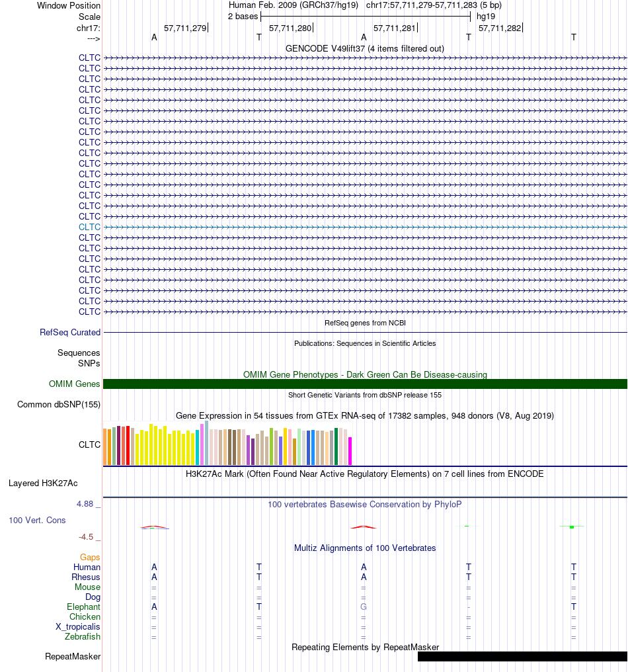Click the orange Gaps label
The image size is (628, 672).
(89, 557)
